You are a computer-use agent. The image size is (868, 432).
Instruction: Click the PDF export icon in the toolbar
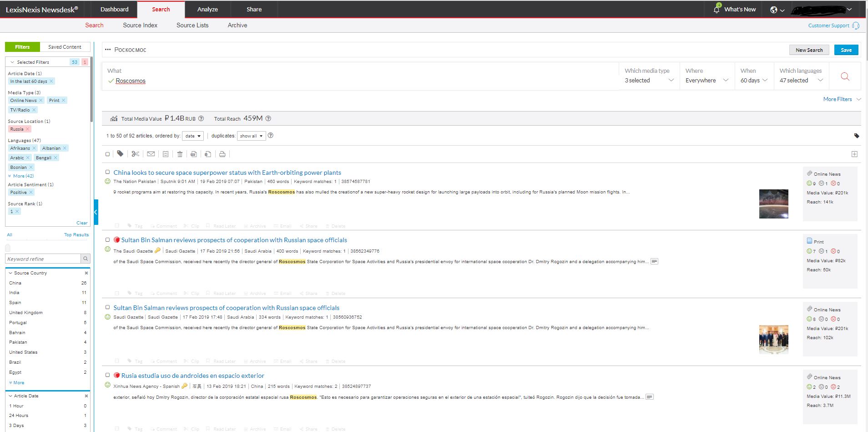coord(193,154)
